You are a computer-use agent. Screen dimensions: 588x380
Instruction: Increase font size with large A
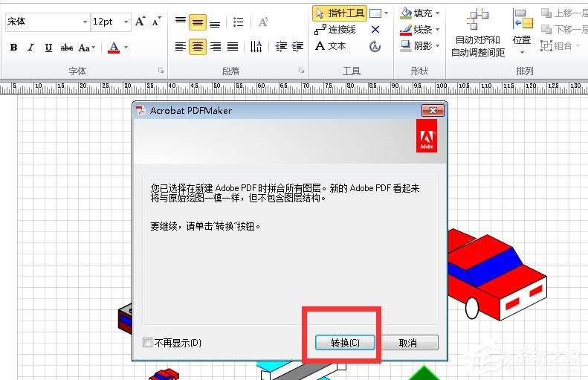(140, 22)
